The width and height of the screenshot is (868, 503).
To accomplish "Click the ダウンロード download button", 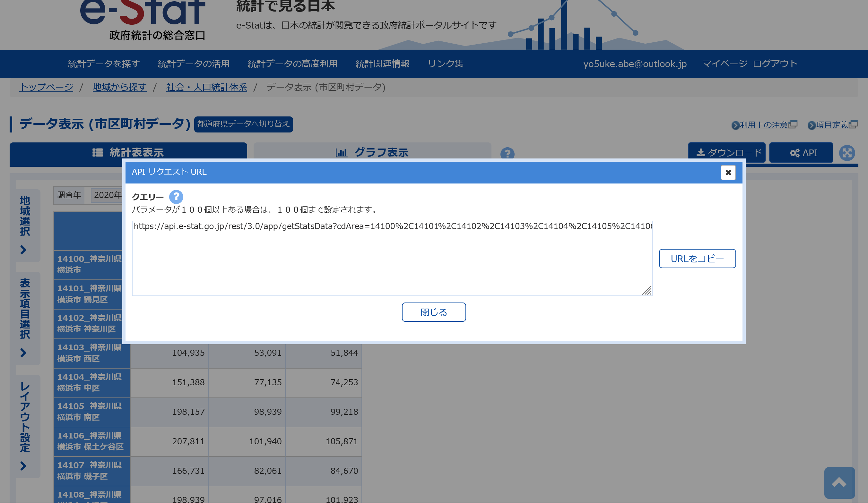I will coord(727,152).
